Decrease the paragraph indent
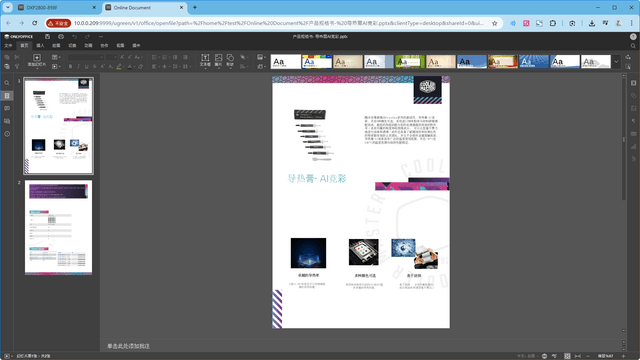The width and height of the screenshot is (640, 360). [175, 57]
